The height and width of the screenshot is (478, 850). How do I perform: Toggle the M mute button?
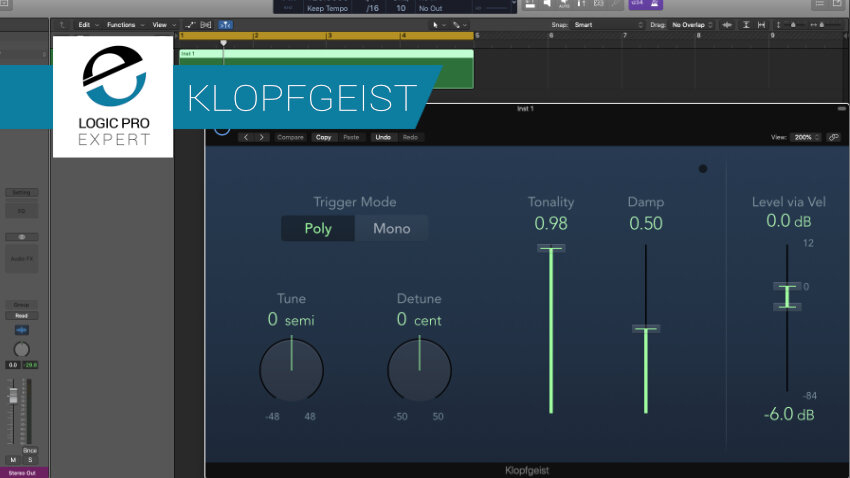pos(13,460)
